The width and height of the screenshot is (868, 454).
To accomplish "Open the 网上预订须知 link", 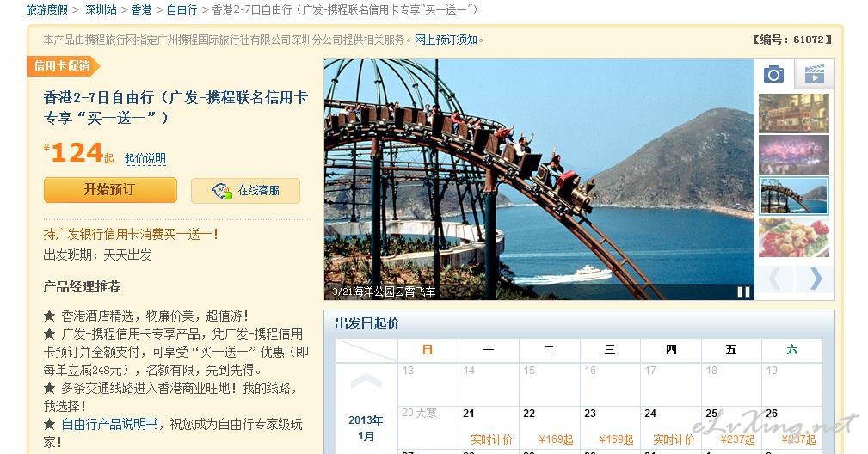I will click(446, 40).
